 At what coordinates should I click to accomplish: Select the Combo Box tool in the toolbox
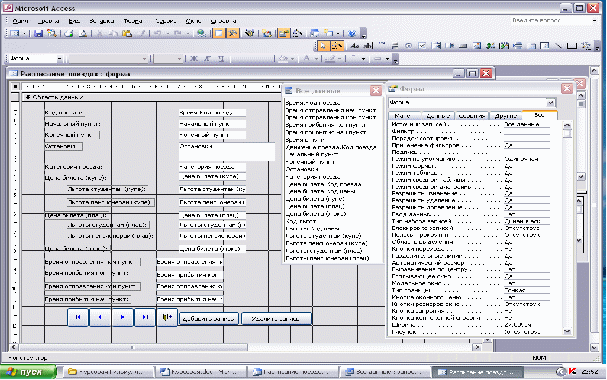437,46
